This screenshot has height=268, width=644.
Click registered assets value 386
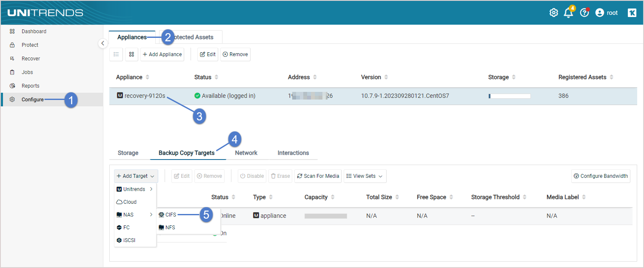(x=564, y=96)
